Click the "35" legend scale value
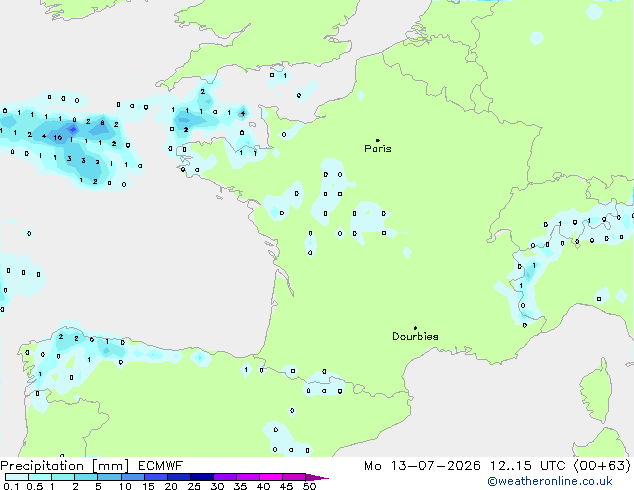Screen dimensions: 634x490 click(240, 486)
